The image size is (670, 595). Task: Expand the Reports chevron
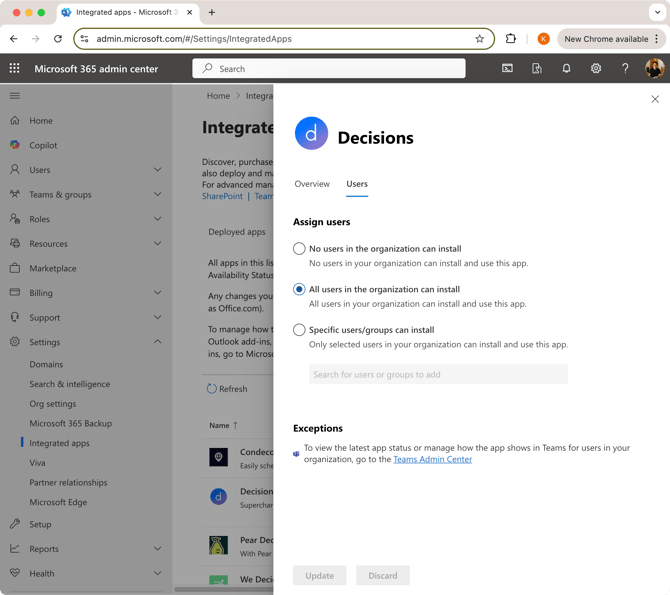158,548
